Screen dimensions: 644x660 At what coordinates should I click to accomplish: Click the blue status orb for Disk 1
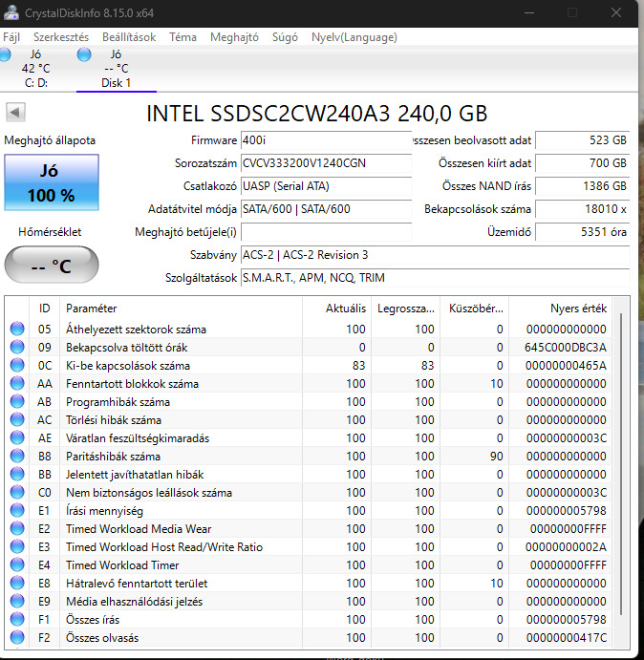coord(84,54)
